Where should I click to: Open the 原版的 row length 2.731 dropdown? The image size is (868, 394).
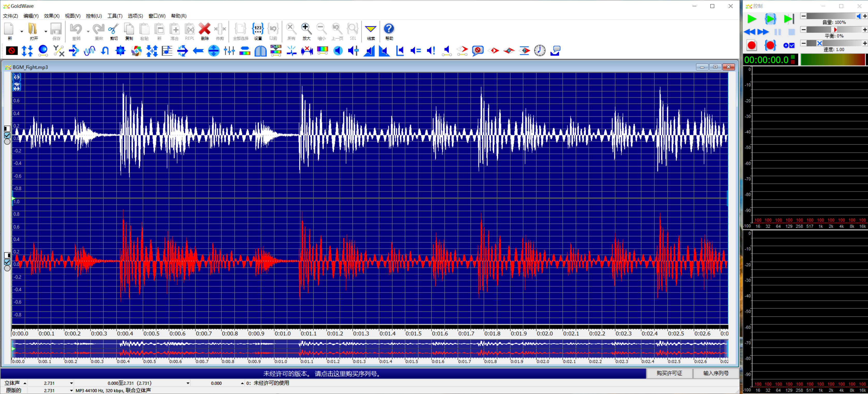pos(71,390)
